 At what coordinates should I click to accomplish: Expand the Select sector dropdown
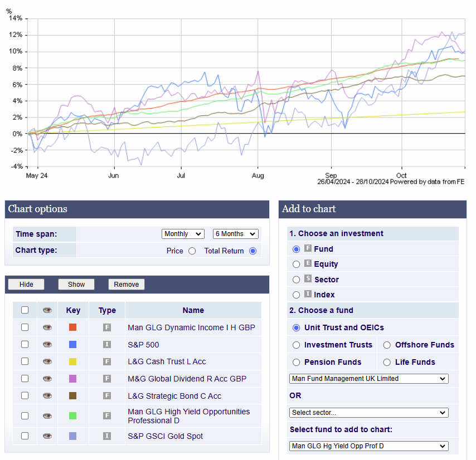tap(368, 413)
